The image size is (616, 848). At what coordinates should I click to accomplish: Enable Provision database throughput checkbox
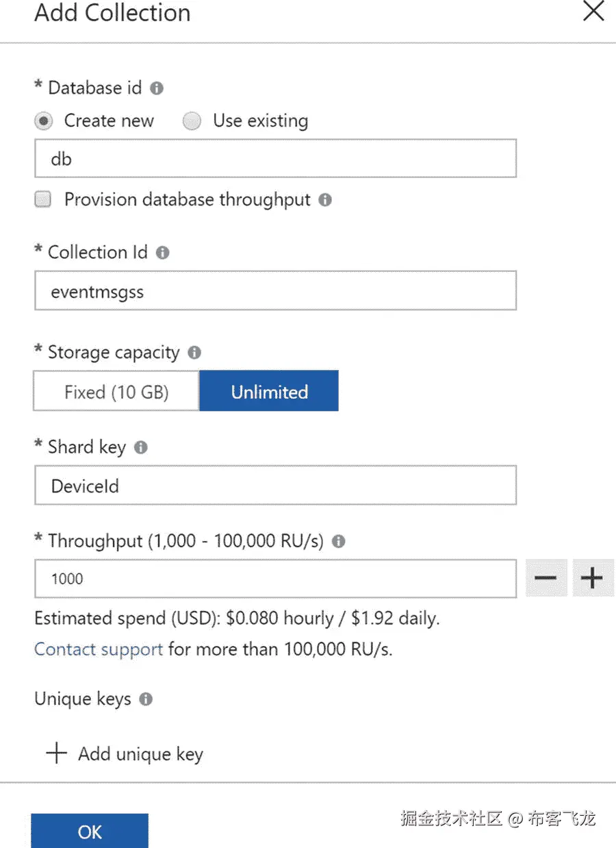[x=43, y=200]
